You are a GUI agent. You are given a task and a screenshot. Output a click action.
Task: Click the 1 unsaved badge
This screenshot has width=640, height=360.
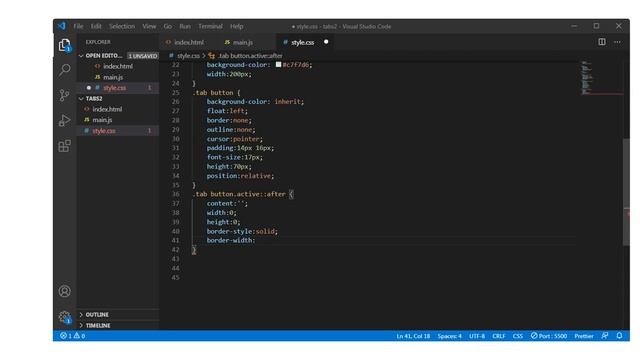pyautogui.click(x=142, y=56)
